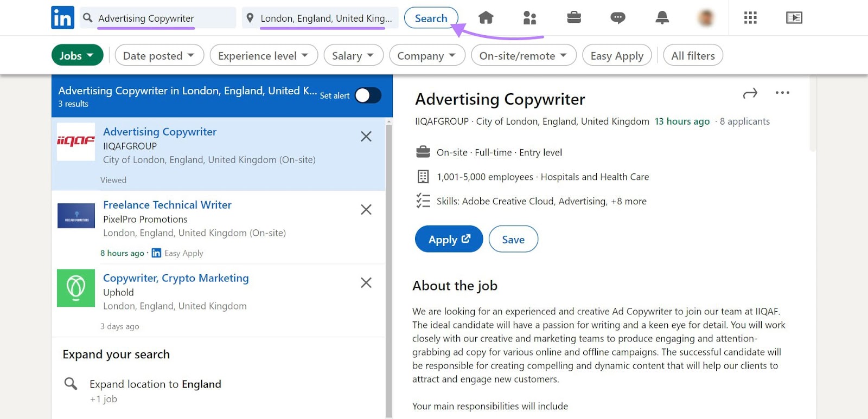Open LinkedIn Learning icon
The height and width of the screenshot is (419, 868).
tap(794, 17)
